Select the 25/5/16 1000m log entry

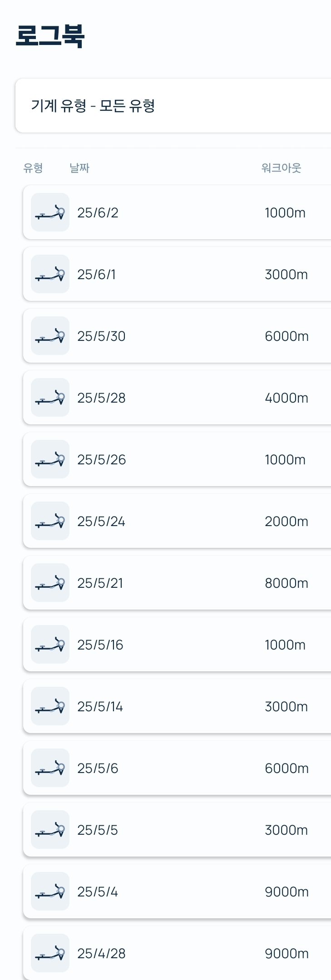[177, 645]
